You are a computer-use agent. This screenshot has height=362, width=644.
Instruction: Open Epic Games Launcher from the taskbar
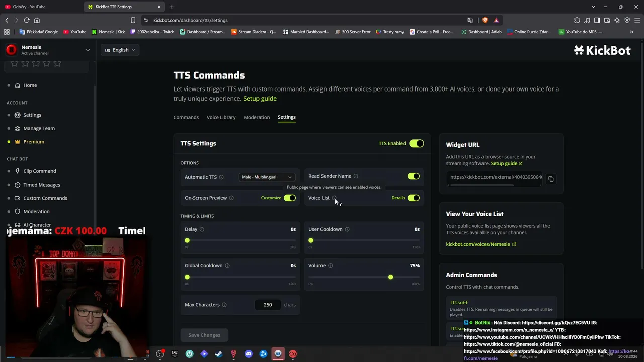pos(175,354)
